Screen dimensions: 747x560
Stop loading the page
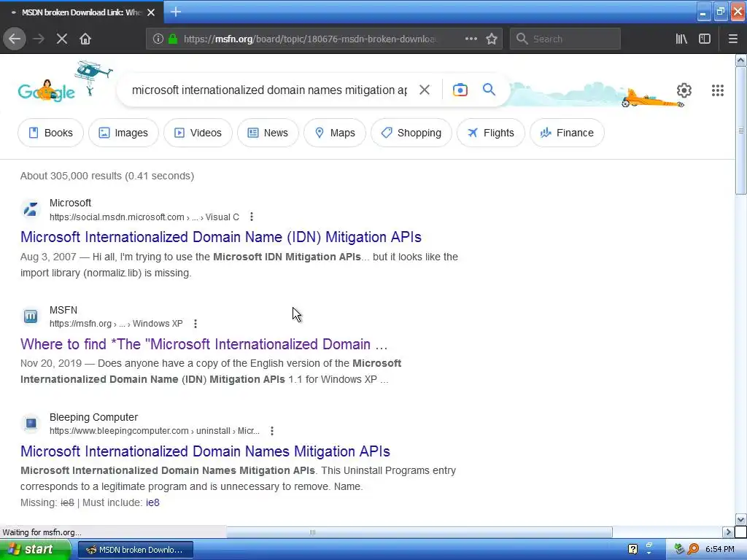(x=62, y=39)
